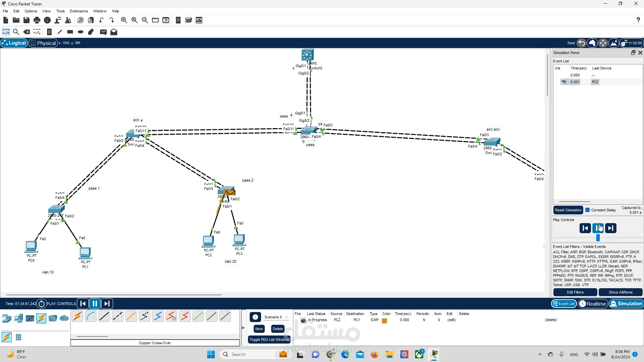Screen dimensions: 644x362
Task: Click the envelope PDU on the switch
Action: 231,193
